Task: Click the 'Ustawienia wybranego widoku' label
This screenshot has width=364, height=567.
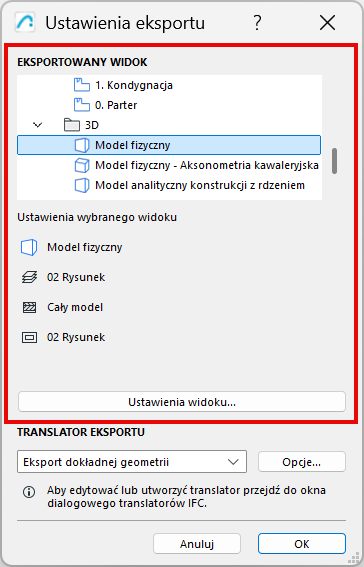Action: click(x=97, y=217)
